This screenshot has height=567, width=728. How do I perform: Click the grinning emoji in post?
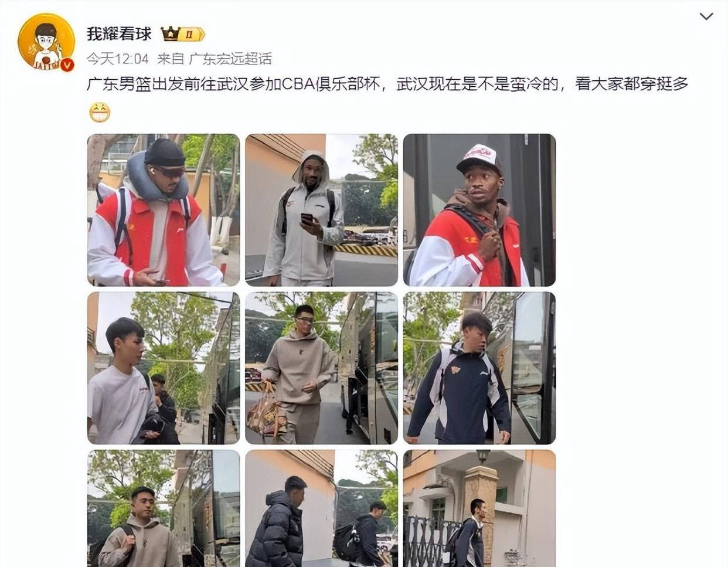(100, 112)
